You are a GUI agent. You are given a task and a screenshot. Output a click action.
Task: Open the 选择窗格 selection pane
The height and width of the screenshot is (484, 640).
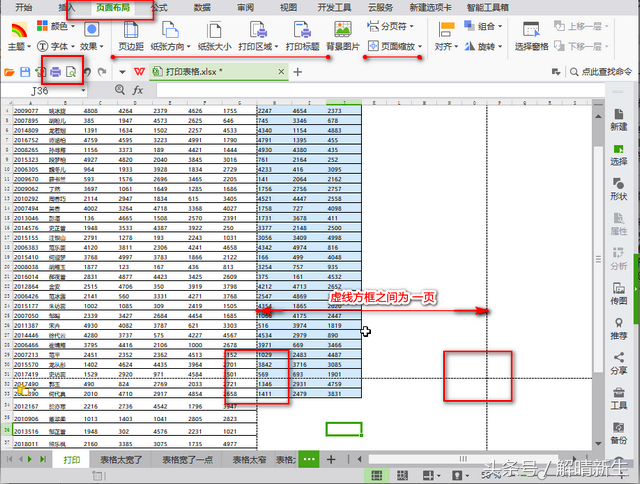[x=531, y=36]
